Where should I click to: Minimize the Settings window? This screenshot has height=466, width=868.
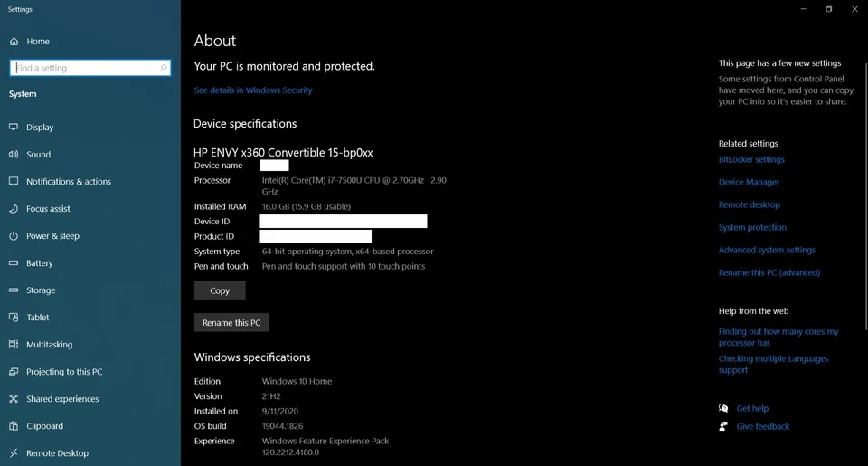point(803,9)
